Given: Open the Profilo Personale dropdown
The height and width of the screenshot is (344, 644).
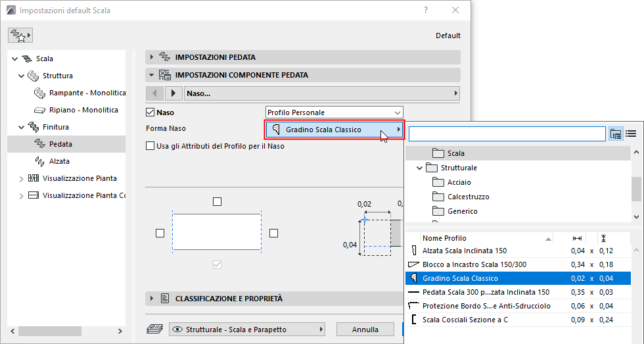Looking at the screenshot, I should click(334, 112).
